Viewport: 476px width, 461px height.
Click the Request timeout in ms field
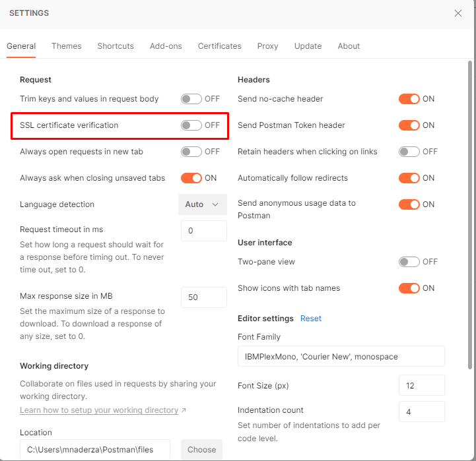tap(203, 231)
